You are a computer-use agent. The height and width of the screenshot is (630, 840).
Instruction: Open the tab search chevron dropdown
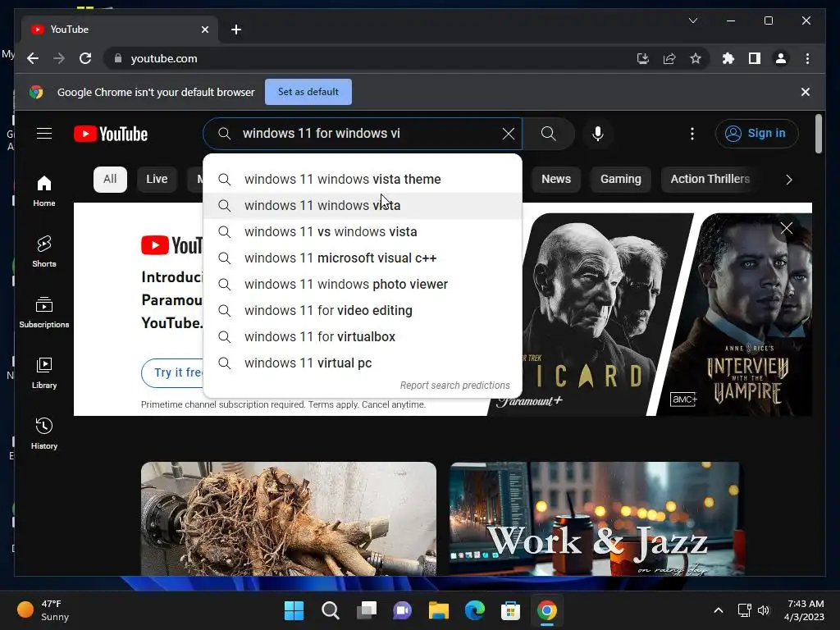[692, 21]
